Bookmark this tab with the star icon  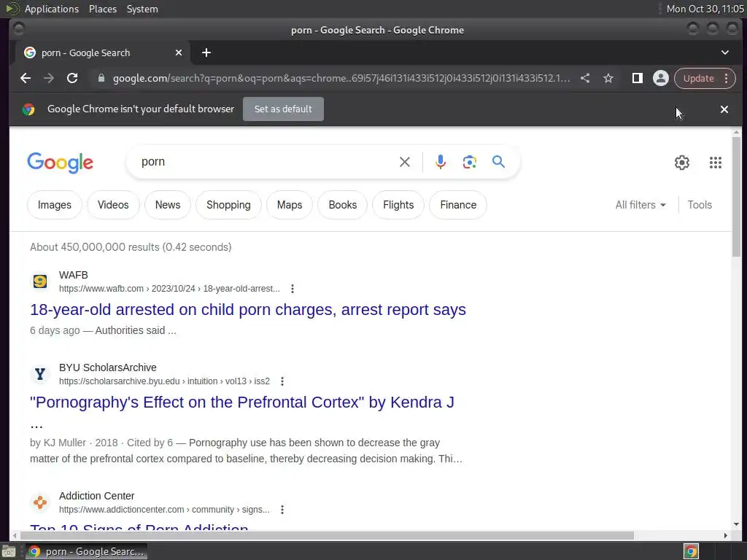tap(608, 79)
